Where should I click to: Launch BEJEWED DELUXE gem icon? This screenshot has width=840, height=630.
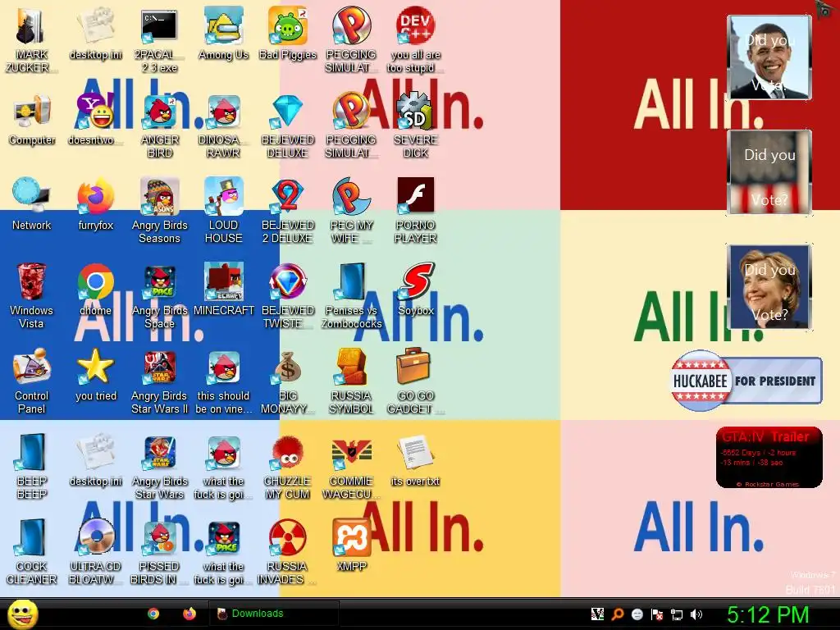pyautogui.click(x=288, y=126)
